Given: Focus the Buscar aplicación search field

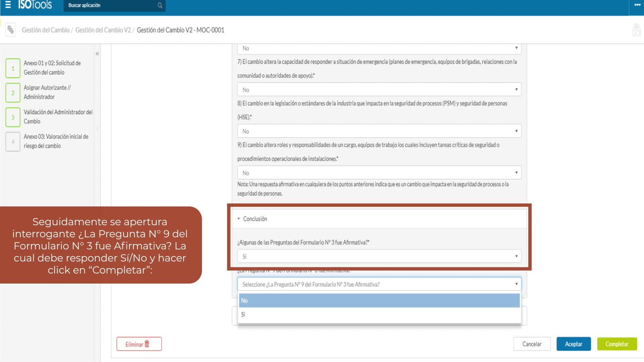Looking at the screenshot, I should 111,5.
